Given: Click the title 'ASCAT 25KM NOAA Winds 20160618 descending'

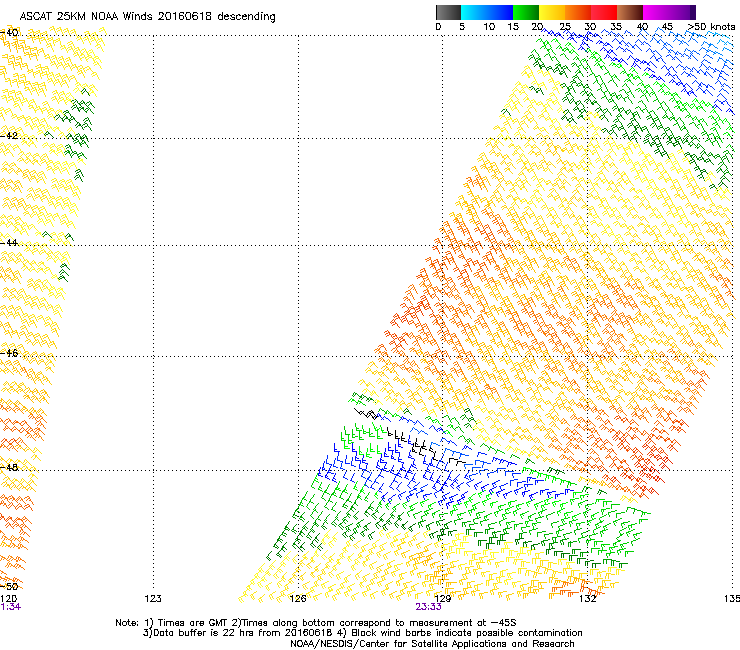Looking at the screenshot, I should [148, 17].
